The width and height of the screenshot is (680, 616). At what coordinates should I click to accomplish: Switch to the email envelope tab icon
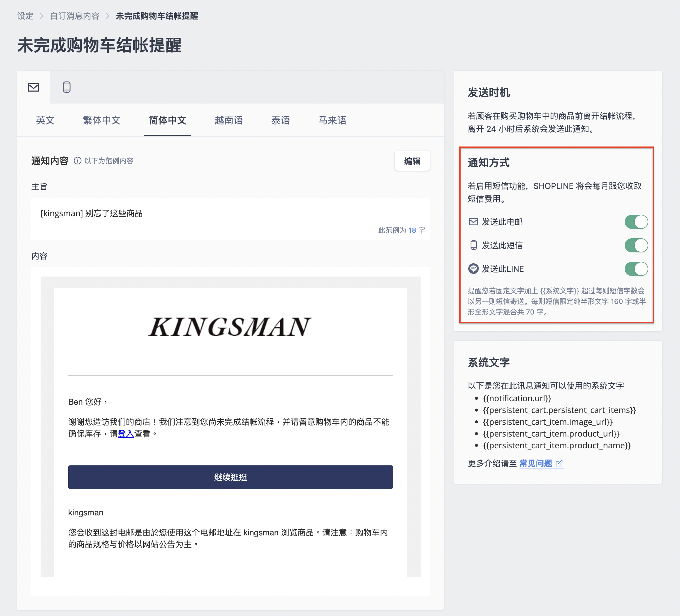click(34, 87)
